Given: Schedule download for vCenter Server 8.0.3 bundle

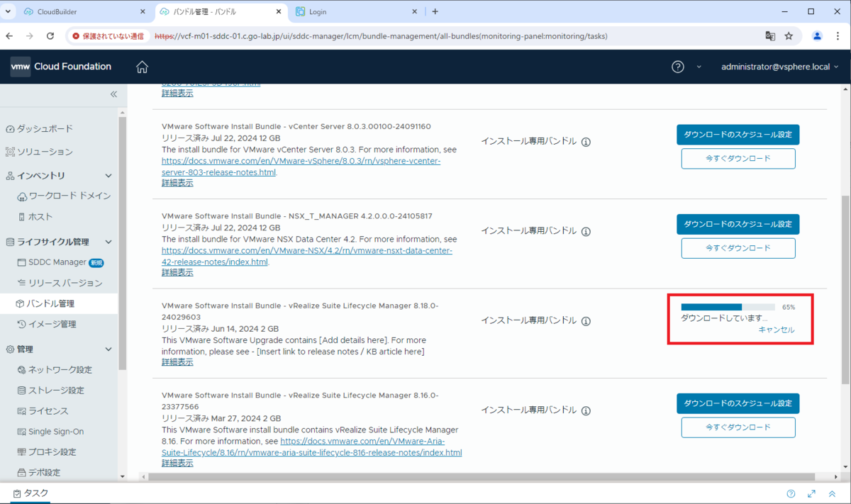Looking at the screenshot, I should (x=738, y=134).
